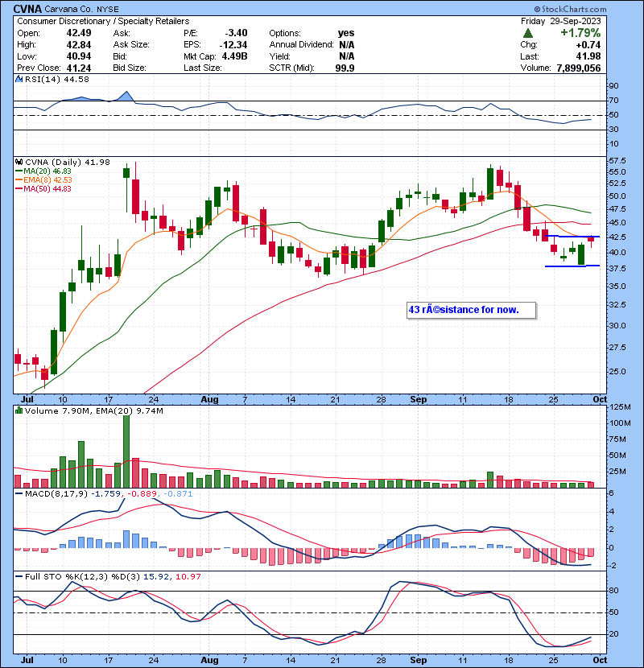Viewport: 644px width, 668px height.
Task: Click the '43 résistance for now.' annotation box
Action: [x=472, y=310]
